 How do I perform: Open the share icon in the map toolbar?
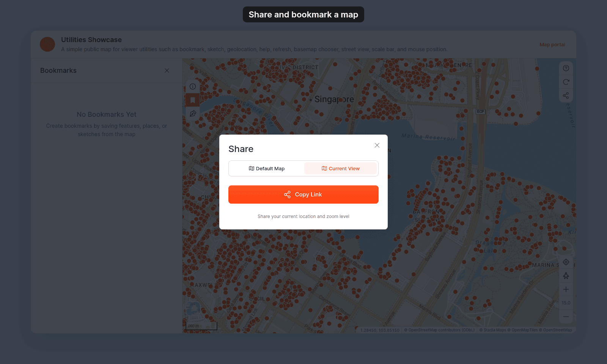click(x=566, y=96)
